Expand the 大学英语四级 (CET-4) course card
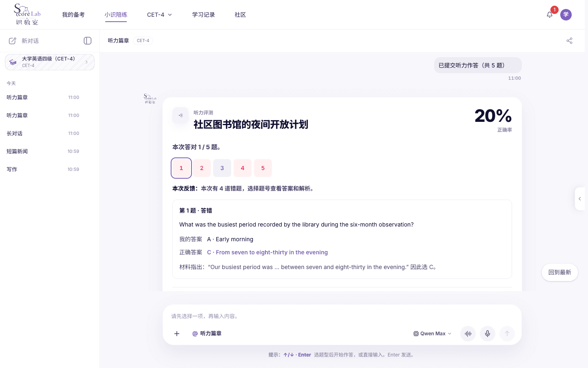Image resolution: width=588 pixels, height=368 pixels. (x=50, y=62)
